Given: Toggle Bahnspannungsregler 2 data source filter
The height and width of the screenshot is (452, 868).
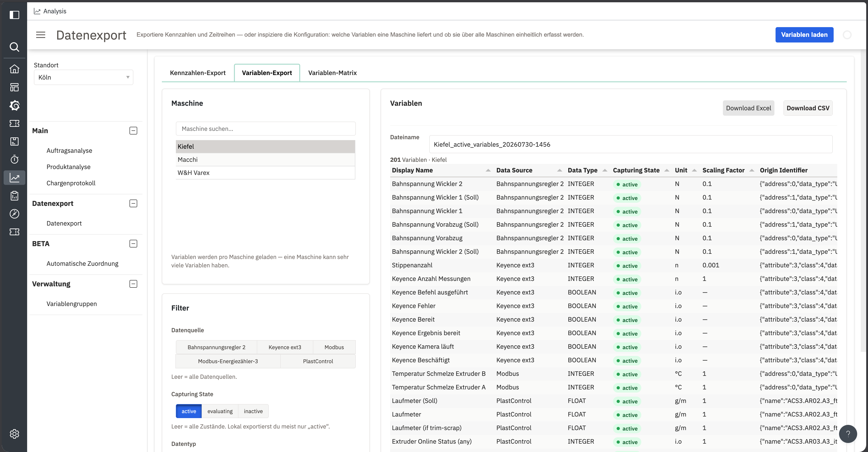Looking at the screenshot, I should [216, 347].
